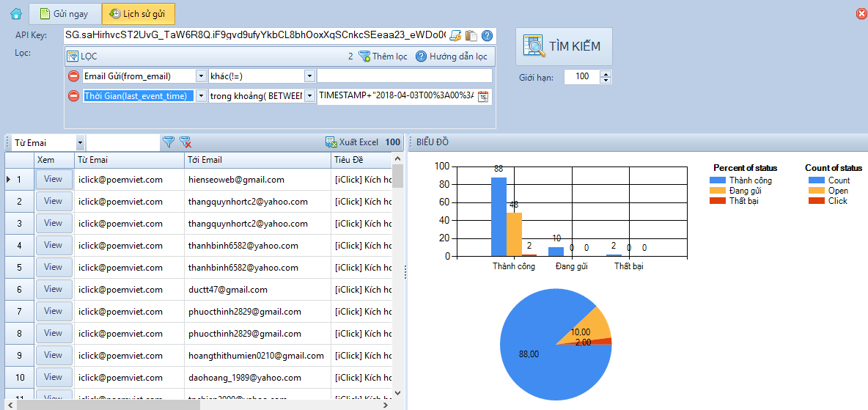
Task: Select daohoang_1989@yahoo.com cell
Action: click(x=257, y=377)
